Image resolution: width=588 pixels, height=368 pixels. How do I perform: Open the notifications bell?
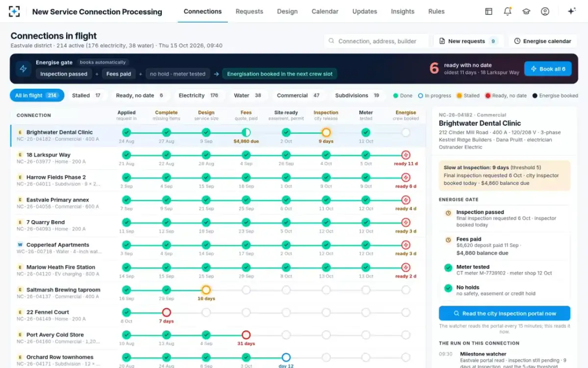(x=508, y=11)
